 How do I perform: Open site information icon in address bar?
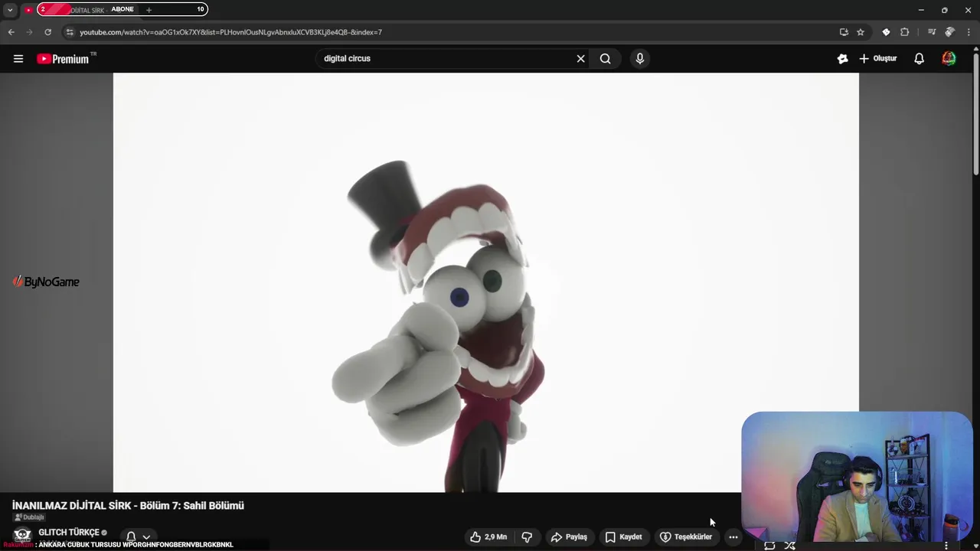click(x=70, y=32)
